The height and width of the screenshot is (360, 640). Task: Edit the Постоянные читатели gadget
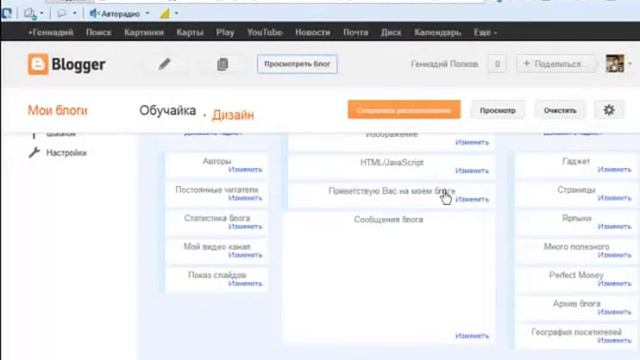[x=245, y=198]
